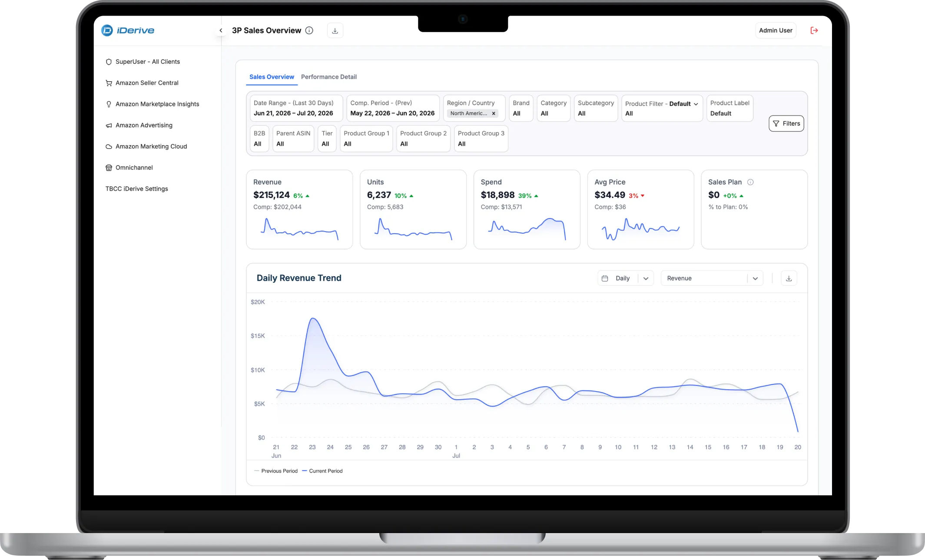
Task: Navigate to Amazon Marketing Cloud
Action: tap(151, 147)
